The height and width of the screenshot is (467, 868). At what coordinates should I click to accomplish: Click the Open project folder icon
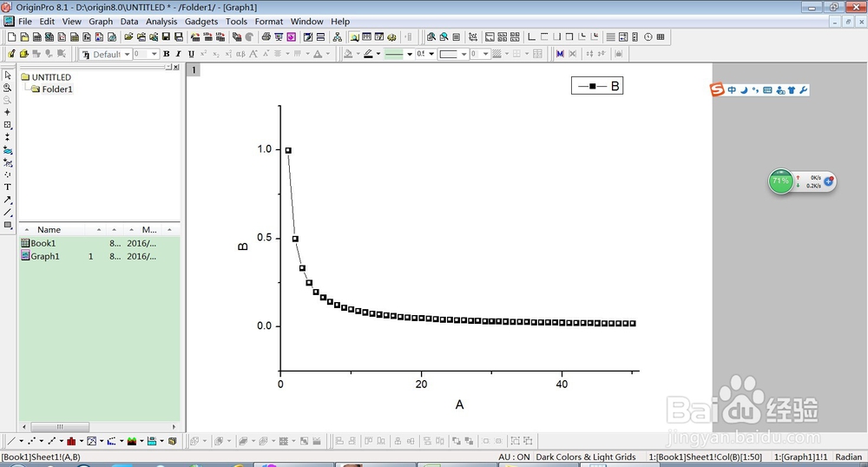[x=128, y=37]
